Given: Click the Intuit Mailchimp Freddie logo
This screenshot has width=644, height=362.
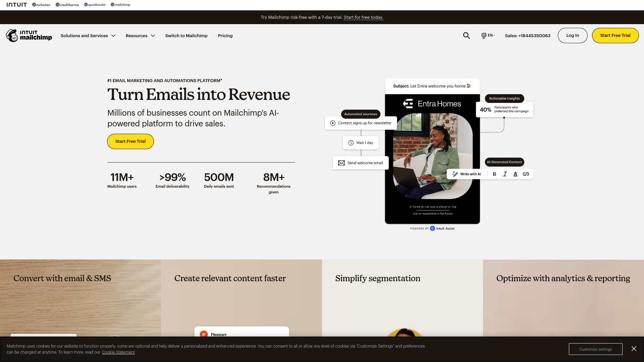Looking at the screenshot, I should point(29,36).
